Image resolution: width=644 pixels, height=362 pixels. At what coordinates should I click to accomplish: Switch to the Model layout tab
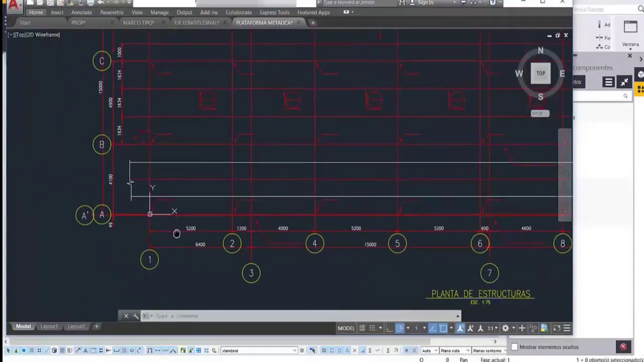click(23, 326)
